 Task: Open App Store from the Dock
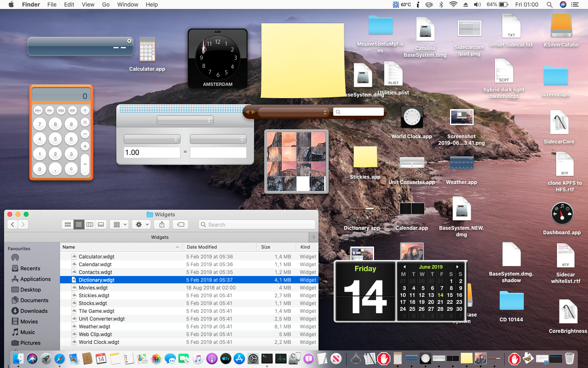pos(239,359)
